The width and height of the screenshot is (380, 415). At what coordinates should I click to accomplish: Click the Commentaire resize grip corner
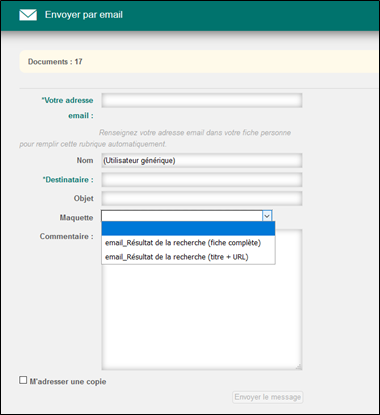(299, 367)
